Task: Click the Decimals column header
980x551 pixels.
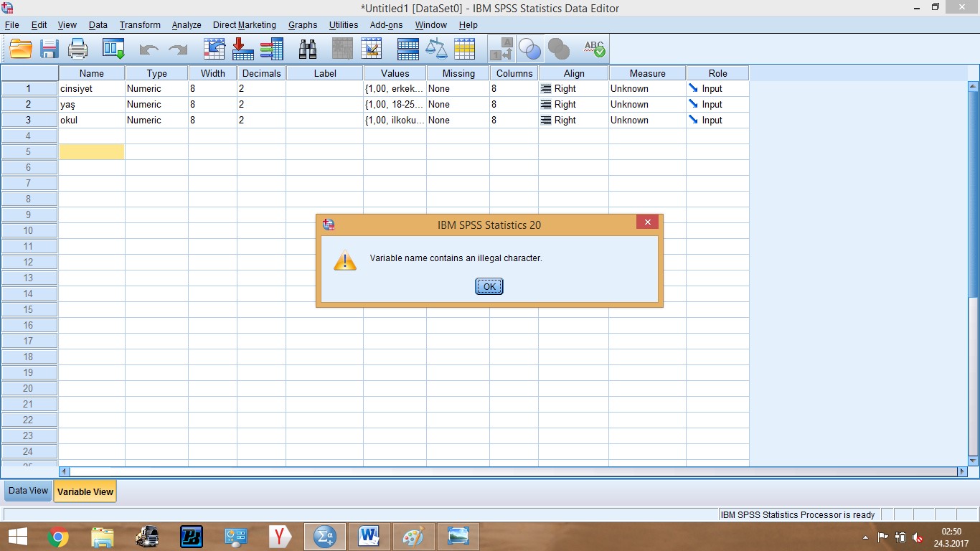Action: [261, 73]
